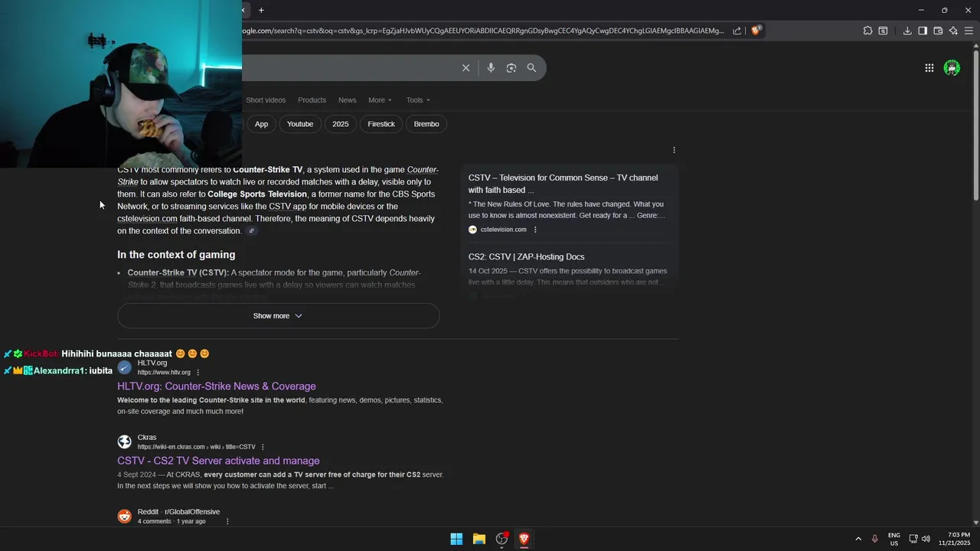Screen dimensions: 980x551
Task: Open the Leo AI sparkle icon
Action: [953, 31]
